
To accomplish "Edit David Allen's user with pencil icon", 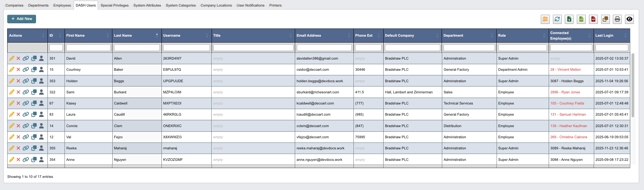I will point(11,58).
